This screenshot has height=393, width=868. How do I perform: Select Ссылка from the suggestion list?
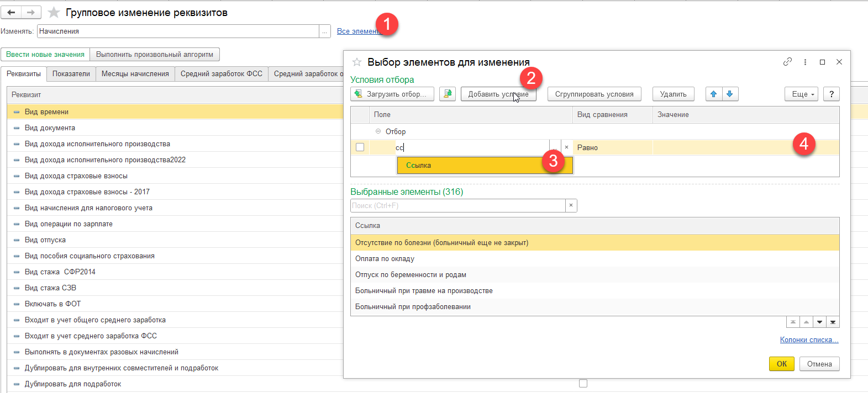(418, 165)
